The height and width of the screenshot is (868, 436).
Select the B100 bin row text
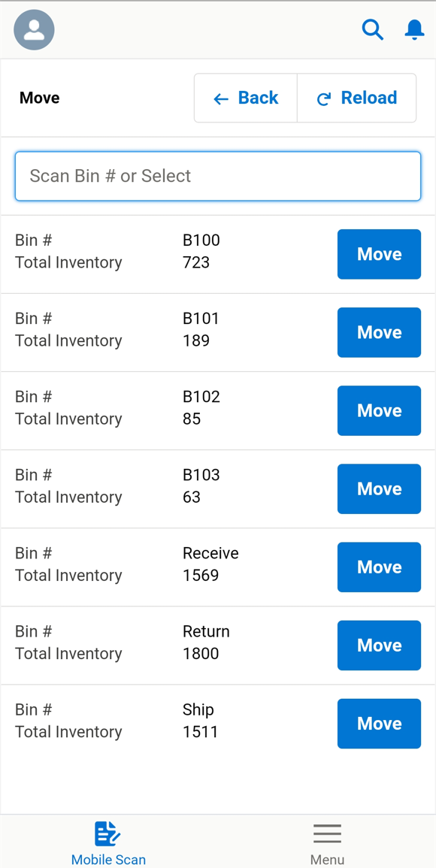pyautogui.click(x=201, y=240)
